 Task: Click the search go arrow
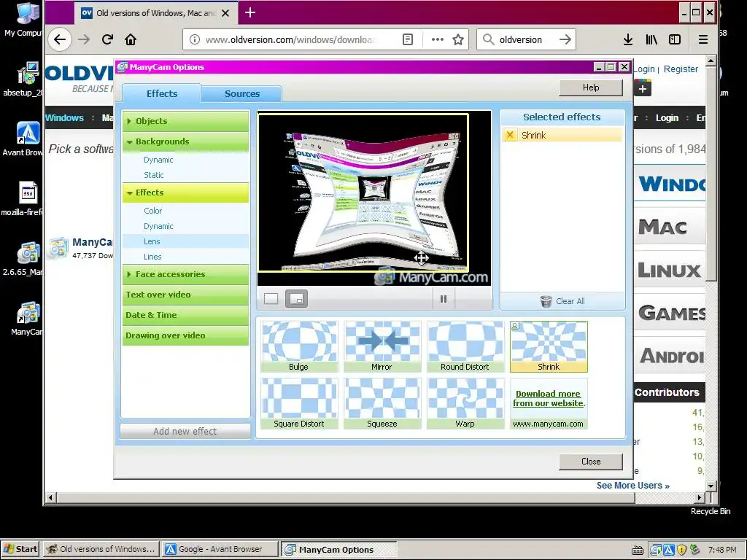point(565,39)
